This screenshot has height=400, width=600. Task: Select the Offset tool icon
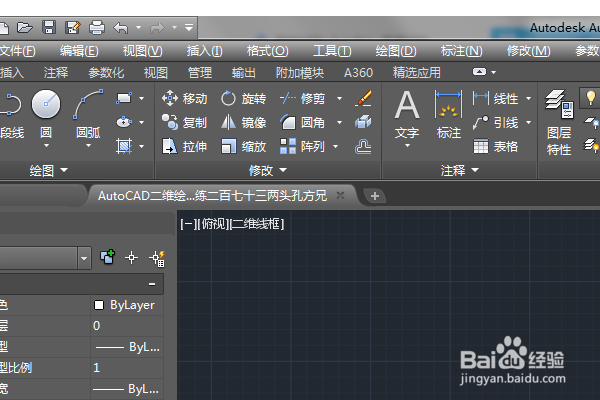pyautogui.click(x=363, y=146)
